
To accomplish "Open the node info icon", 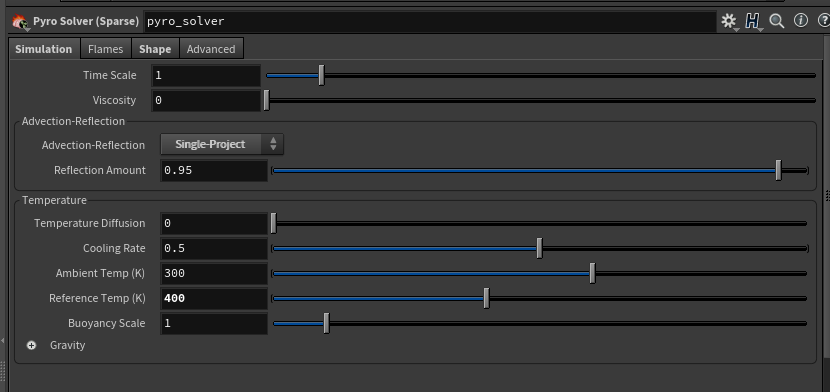I will point(800,21).
